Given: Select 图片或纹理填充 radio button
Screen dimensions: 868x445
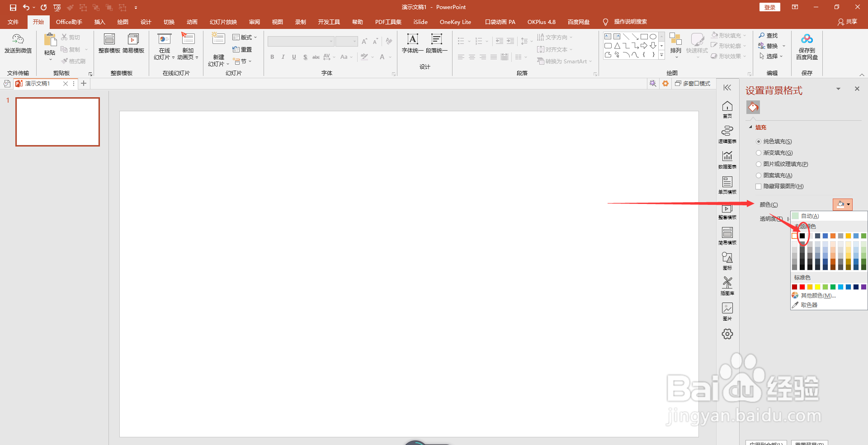Looking at the screenshot, I should pos(759,164).
